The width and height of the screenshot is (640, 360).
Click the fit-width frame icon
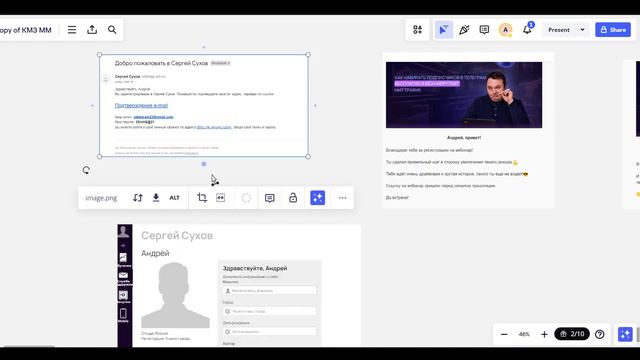point(220,198)
